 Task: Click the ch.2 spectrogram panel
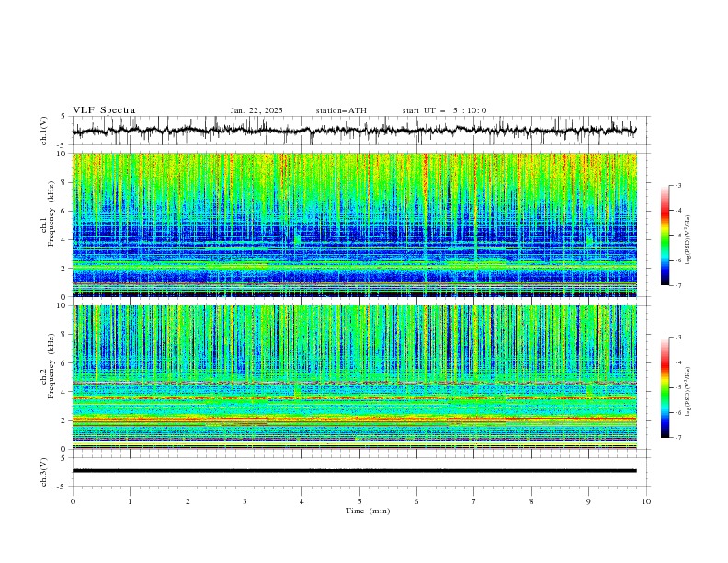355,377
